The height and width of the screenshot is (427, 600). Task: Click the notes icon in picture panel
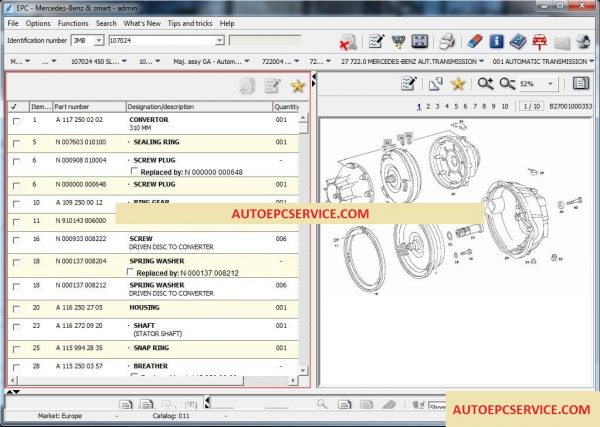408,83
